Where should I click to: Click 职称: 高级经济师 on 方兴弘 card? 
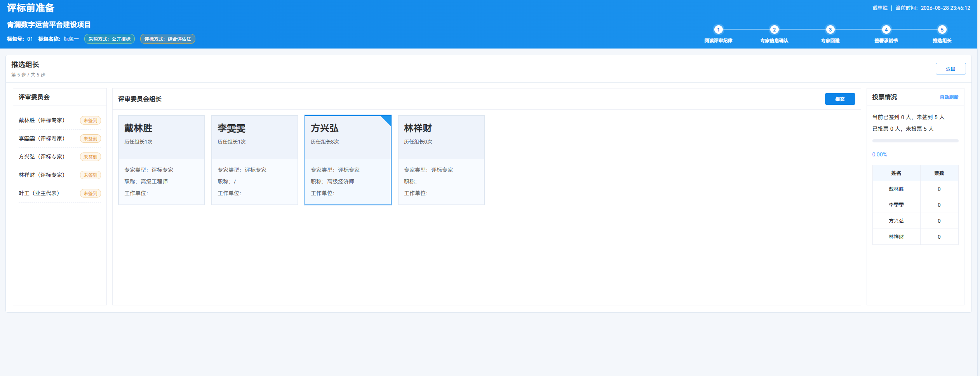[x=332, y=182]
